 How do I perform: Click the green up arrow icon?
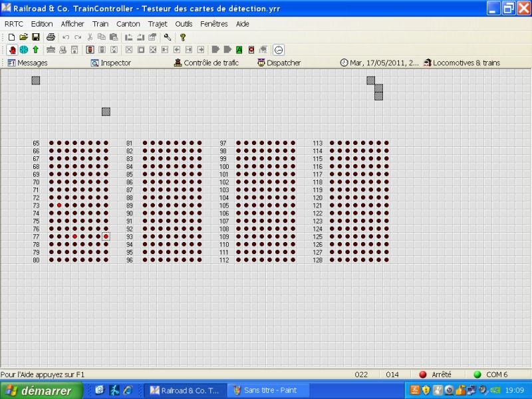[36, 50]
